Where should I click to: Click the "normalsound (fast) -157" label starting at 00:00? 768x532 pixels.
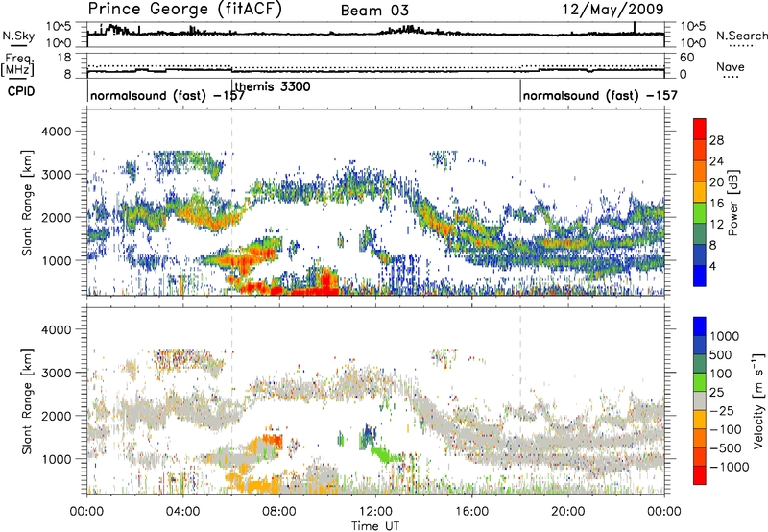[167, 95]
